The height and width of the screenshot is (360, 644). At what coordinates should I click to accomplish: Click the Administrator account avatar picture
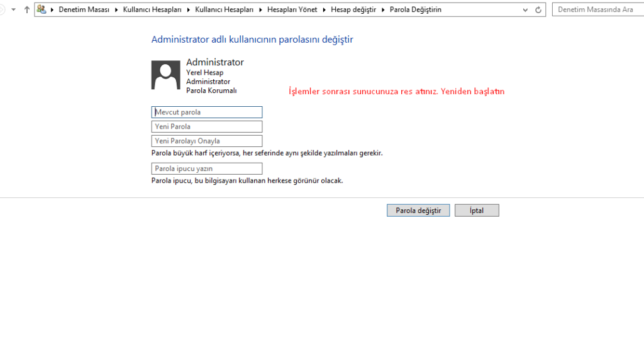165,75
